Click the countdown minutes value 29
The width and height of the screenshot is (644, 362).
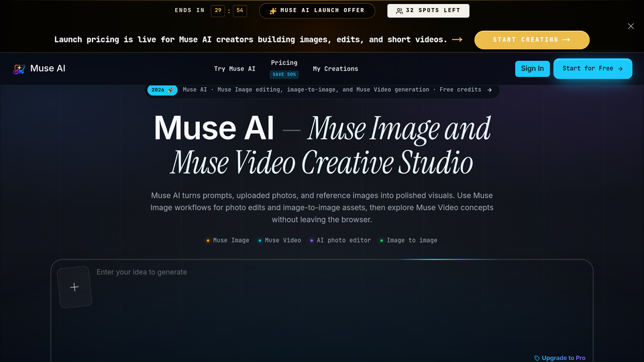(217, 11)
